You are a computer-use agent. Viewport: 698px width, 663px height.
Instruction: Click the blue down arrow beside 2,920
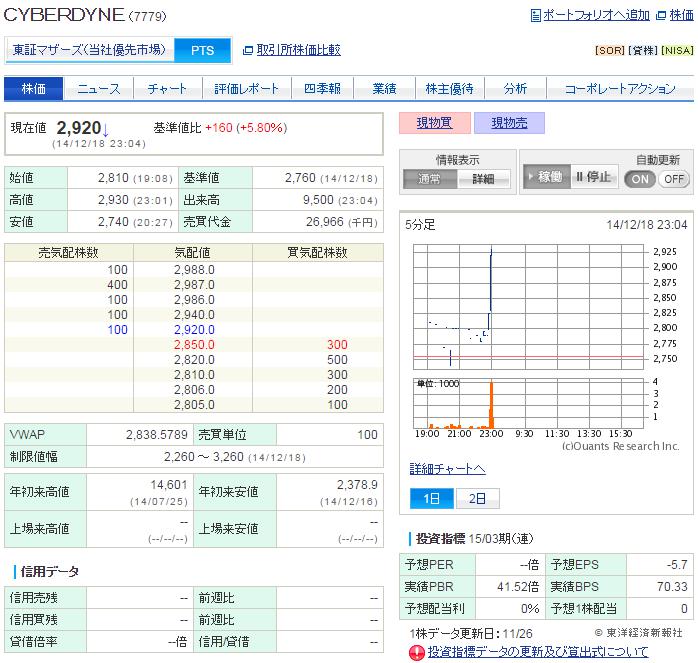tap(106, 130)
